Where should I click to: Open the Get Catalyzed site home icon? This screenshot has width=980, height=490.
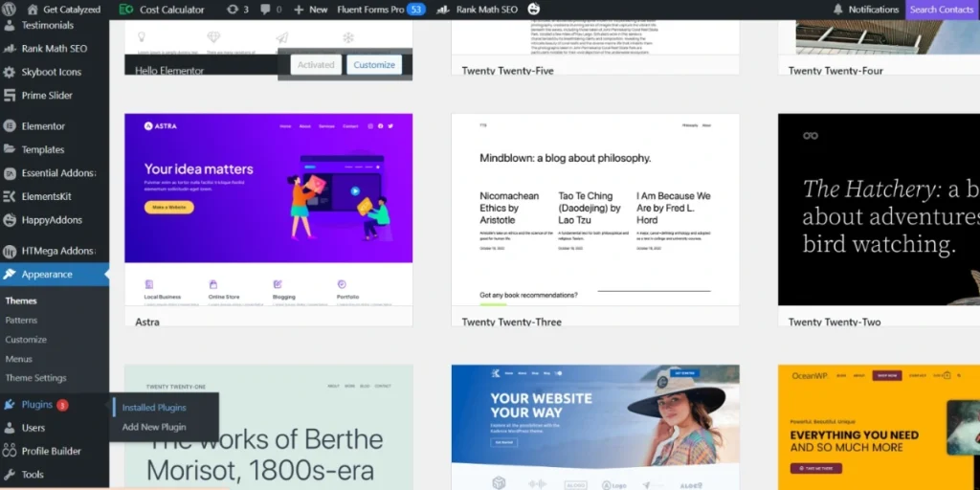click(x=33, y=10)
